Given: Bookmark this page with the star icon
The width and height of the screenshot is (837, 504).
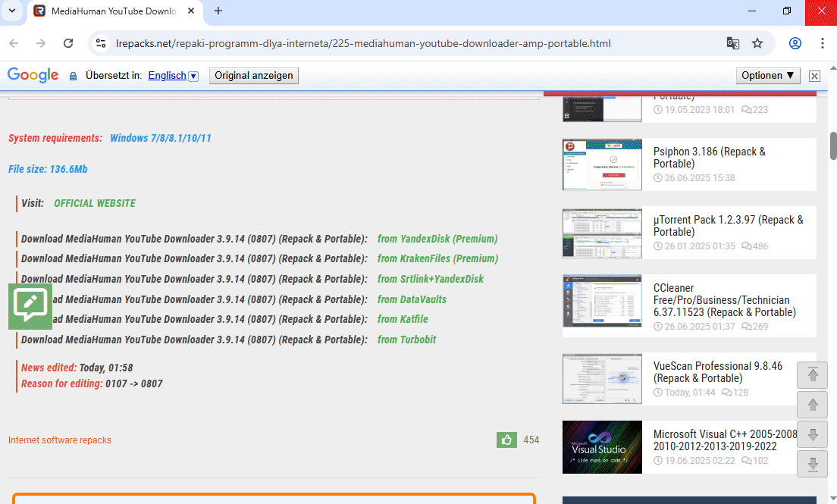Looking at the screenshot, I should 757,43.
